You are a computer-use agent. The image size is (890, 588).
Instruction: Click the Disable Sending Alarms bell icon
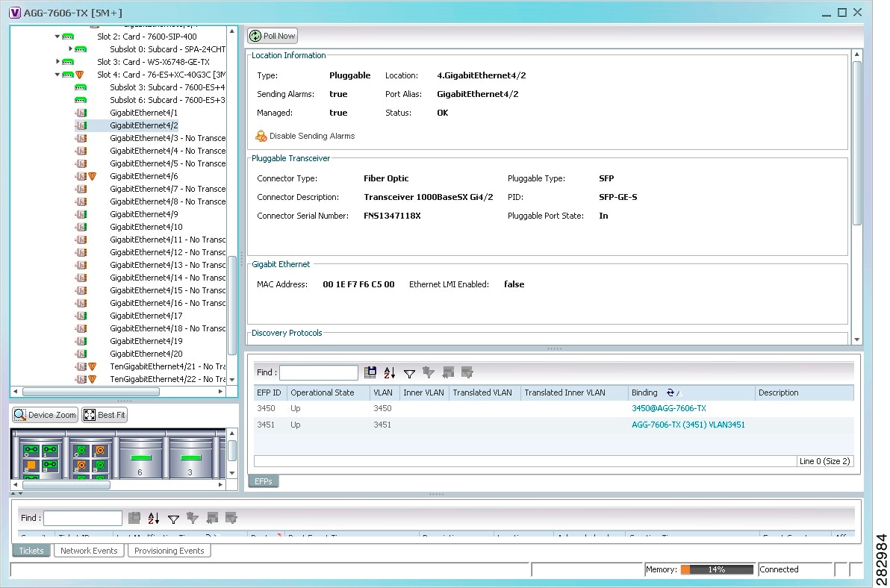261,136
